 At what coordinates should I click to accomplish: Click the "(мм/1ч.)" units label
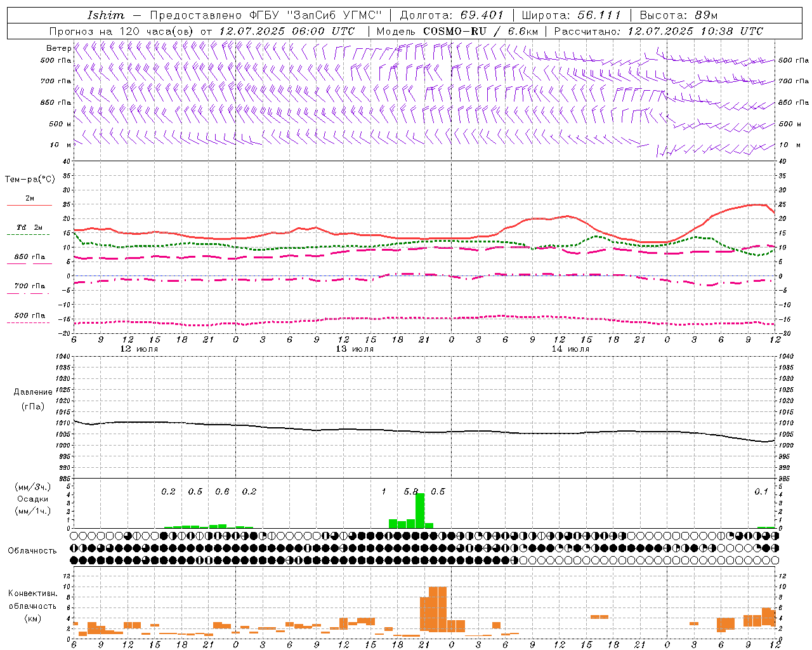pos(33,511)
